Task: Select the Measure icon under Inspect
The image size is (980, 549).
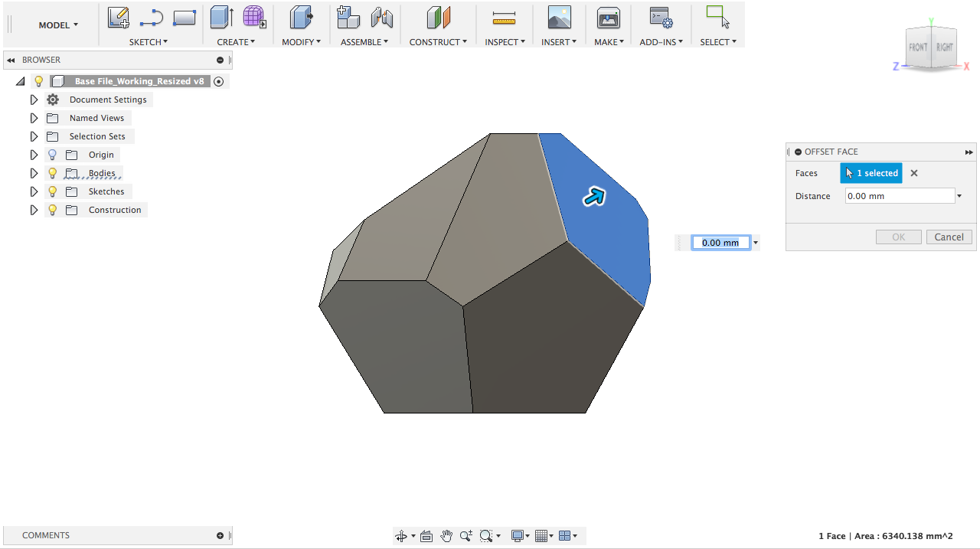Action: [504, 17]
